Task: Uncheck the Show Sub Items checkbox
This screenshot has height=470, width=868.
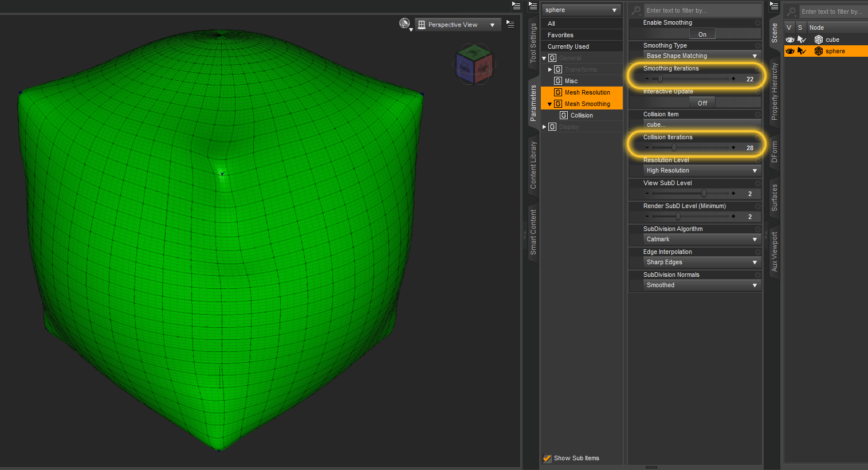Action: tap(547, 458)
